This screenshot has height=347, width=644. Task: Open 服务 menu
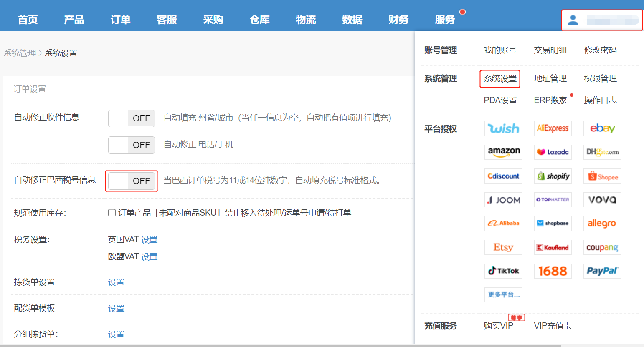pyautogui.click(x=445, y=20)
